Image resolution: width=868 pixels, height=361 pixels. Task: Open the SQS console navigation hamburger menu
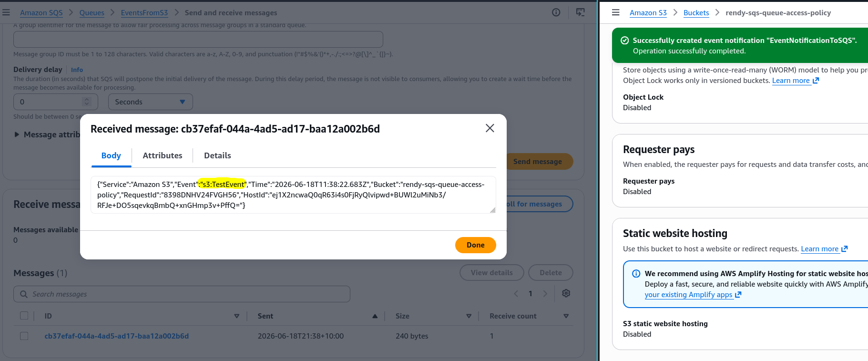6,12
